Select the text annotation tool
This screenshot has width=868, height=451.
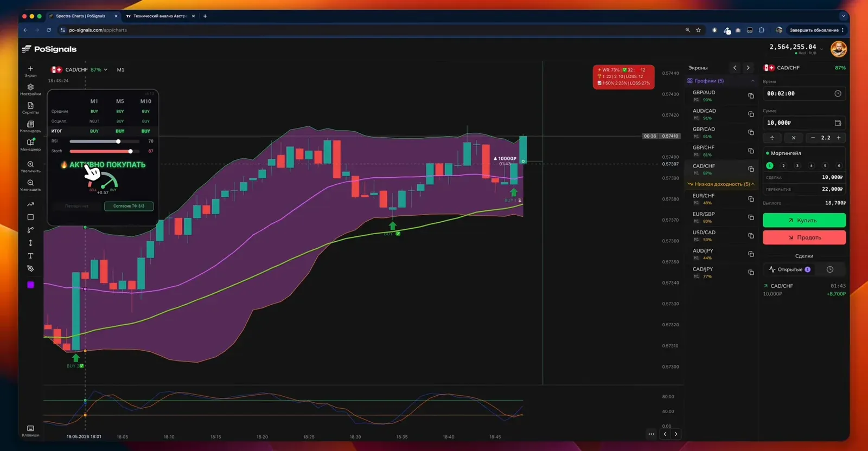30,256
